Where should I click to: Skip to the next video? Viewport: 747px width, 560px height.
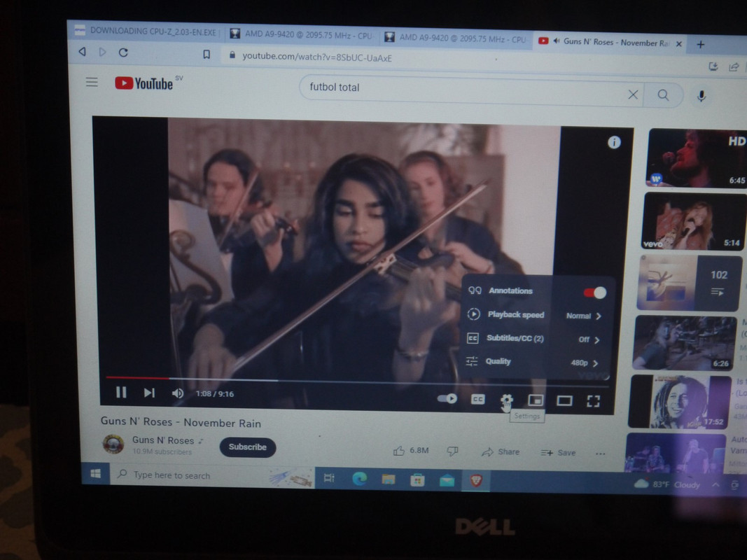point(149,393)
